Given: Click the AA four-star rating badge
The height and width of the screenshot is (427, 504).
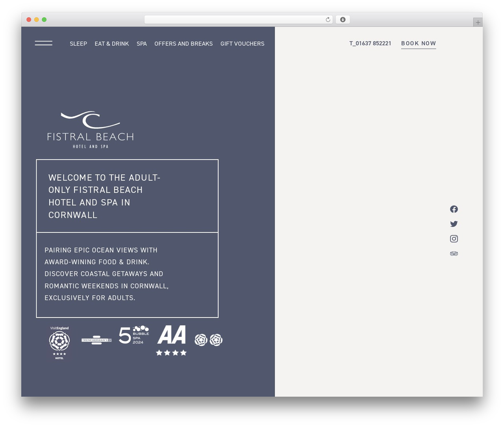Looking at the screenshot, I should coord(171,340).
